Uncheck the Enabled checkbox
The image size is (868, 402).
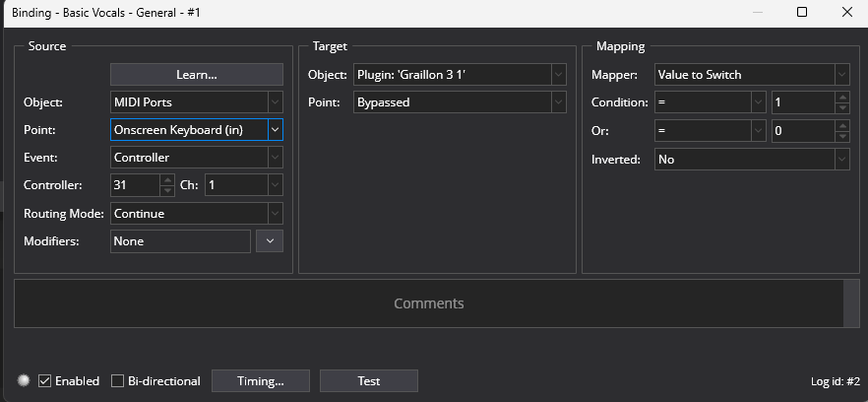tap(45, 381)
